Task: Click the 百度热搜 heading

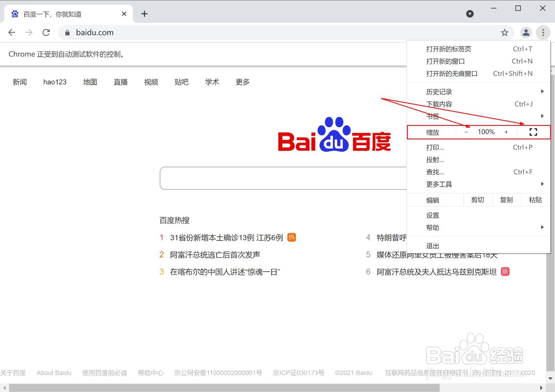Action: pos(174,220)
